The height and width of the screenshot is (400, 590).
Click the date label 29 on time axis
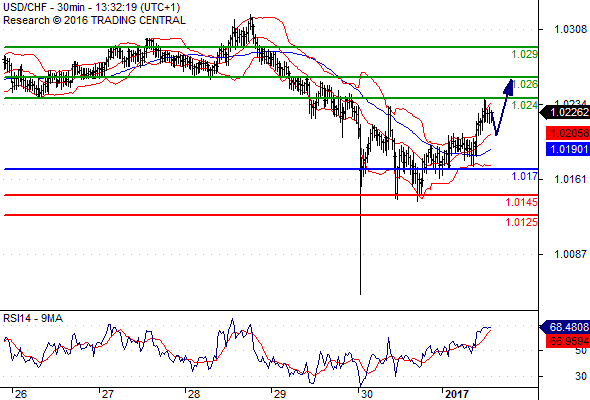point(280,394)
